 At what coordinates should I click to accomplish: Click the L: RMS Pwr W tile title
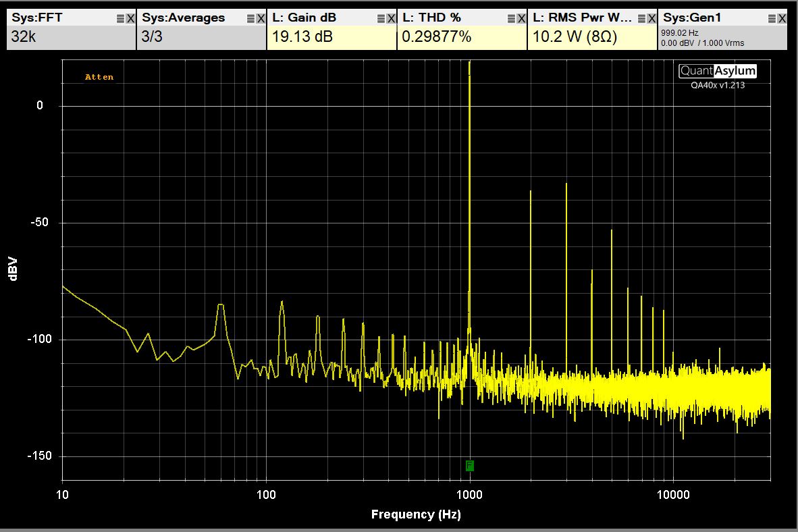(x=582, y=18)
